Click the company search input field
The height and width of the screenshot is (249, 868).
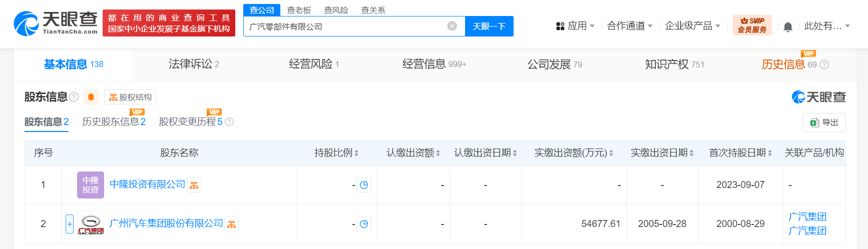pos(345,26)
